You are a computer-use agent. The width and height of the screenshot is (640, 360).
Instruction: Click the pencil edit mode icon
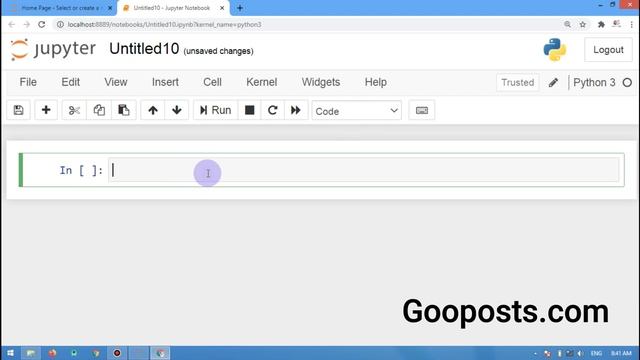(553, 83)
